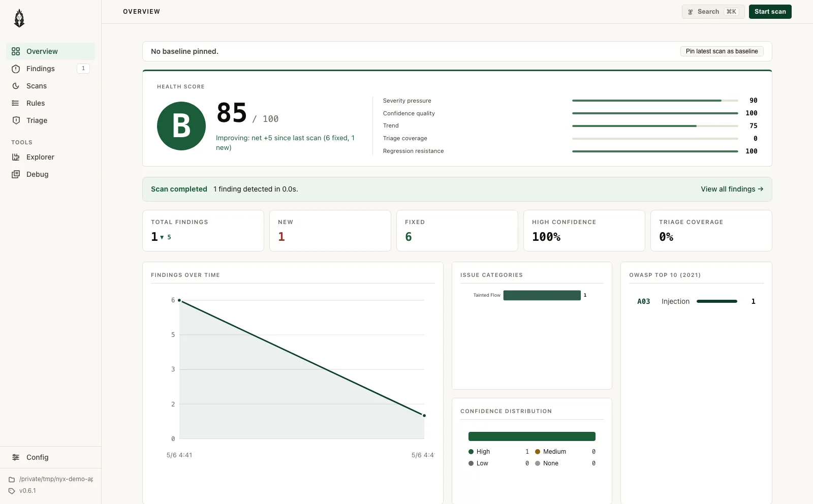813x504 pixels.
Task: Focus the Search field in header
Action: pos(713,12)
